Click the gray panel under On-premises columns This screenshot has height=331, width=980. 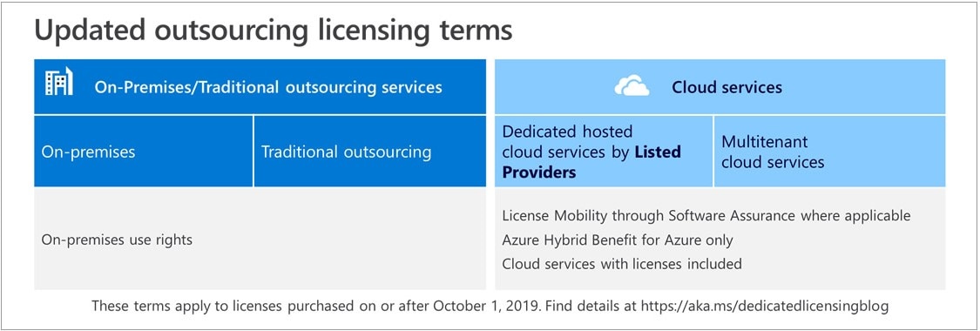pos(260,239)
